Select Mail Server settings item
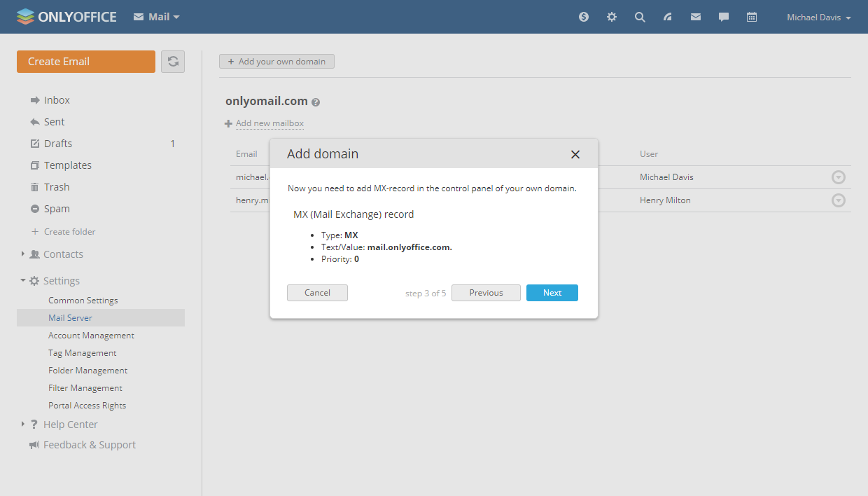Viewport: 868px width, 496px height. (x=101, y=318)
